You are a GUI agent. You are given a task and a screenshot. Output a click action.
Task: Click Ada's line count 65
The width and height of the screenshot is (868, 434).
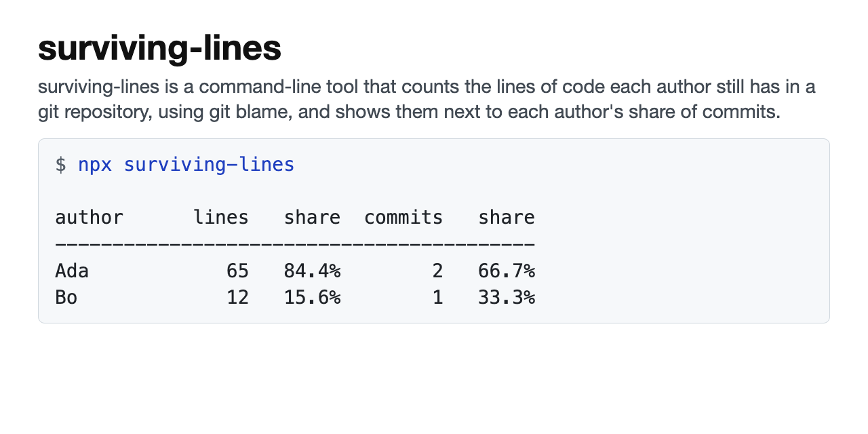coord(238,271)
